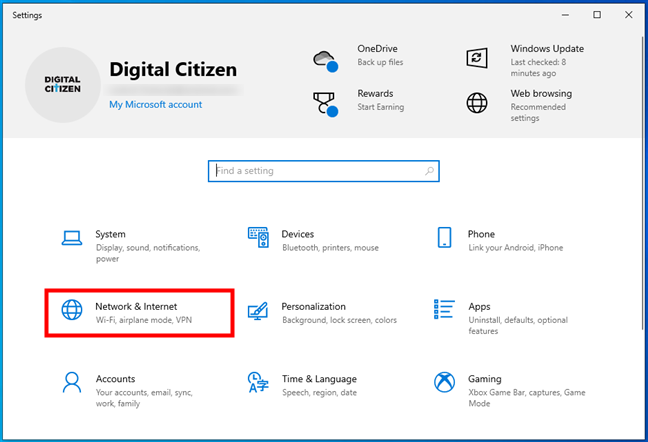Click the OneDrive cloud icon
Image resolution: width=648 pixels, height=442 pixels.
pyautogui.click(x=326, y=61)
